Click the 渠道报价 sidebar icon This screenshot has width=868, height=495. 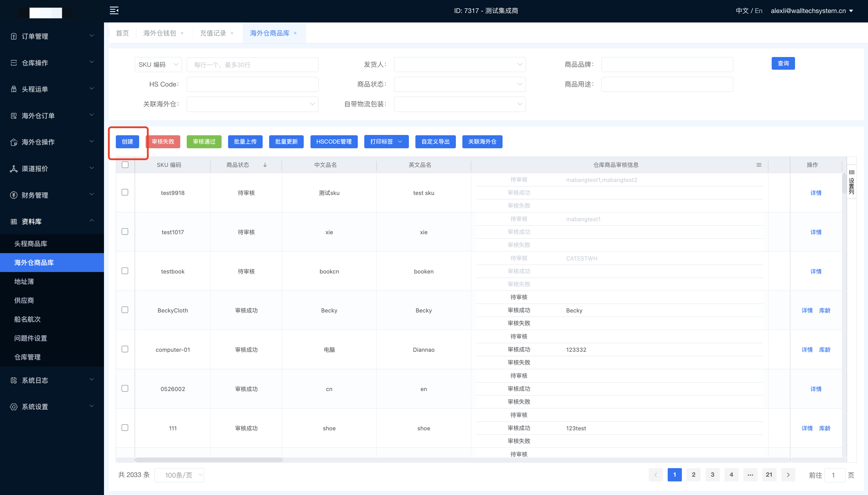14,169
